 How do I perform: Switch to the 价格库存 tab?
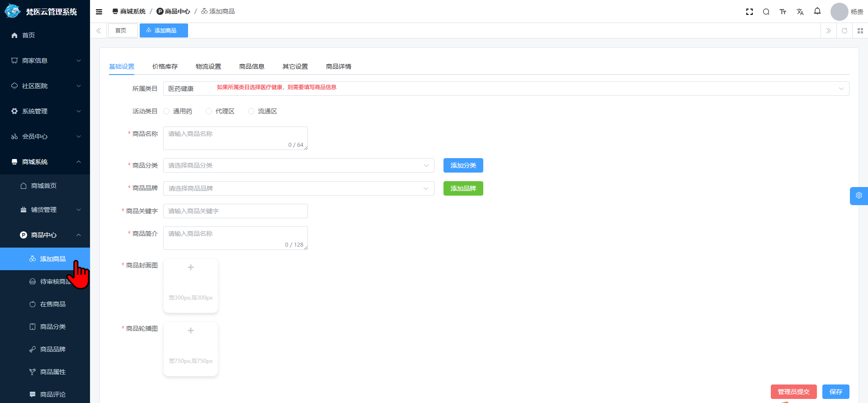coord(165,66)
